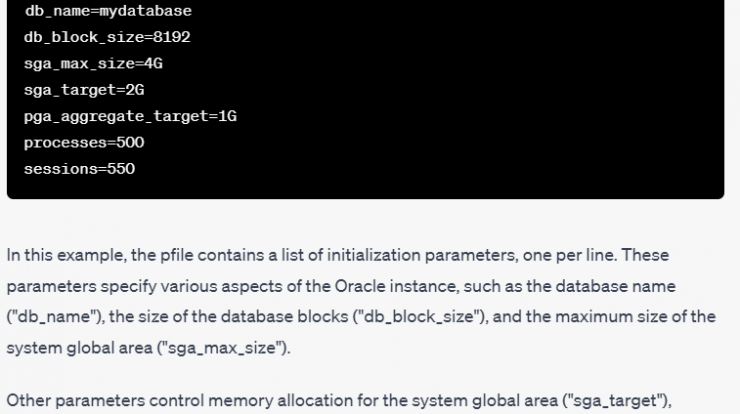
Task: Click the sessions=550 code line
Action: [79, 169]
